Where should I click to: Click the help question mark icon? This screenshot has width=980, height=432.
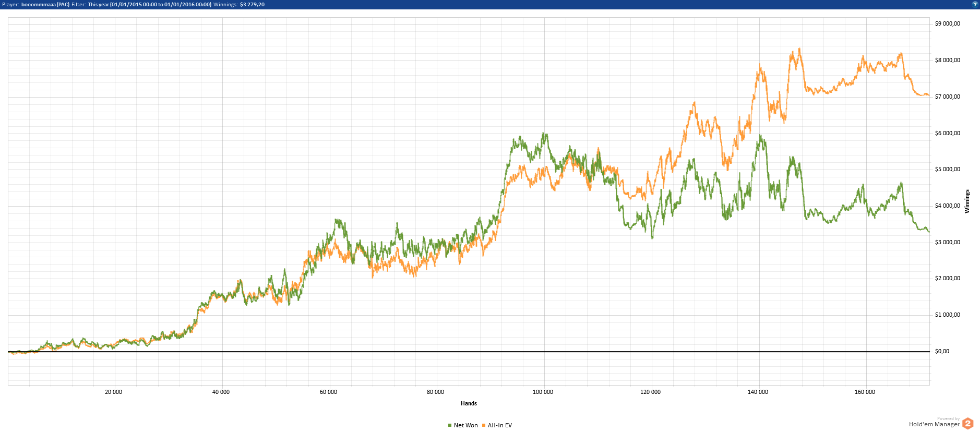(974, 4)
